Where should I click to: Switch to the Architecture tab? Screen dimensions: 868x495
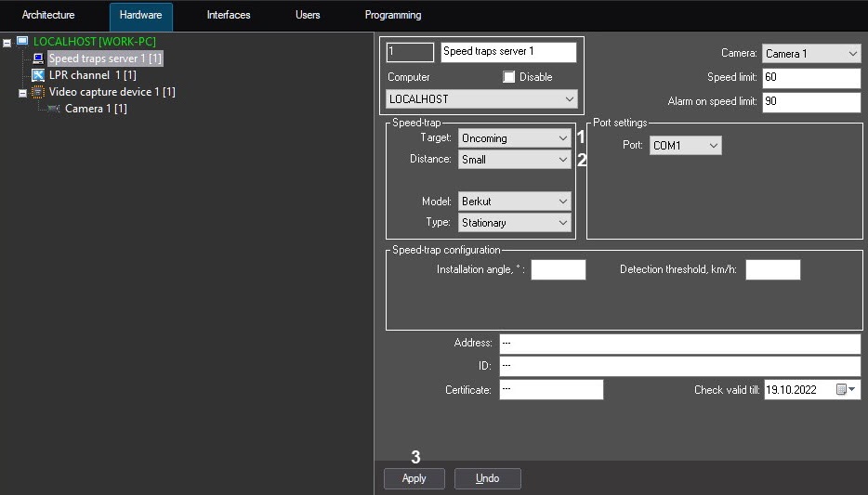coord(48,16)
